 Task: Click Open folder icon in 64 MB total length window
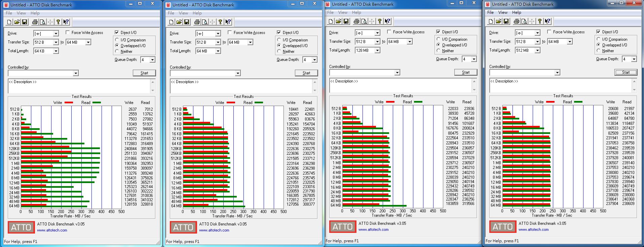click(179, 22)
